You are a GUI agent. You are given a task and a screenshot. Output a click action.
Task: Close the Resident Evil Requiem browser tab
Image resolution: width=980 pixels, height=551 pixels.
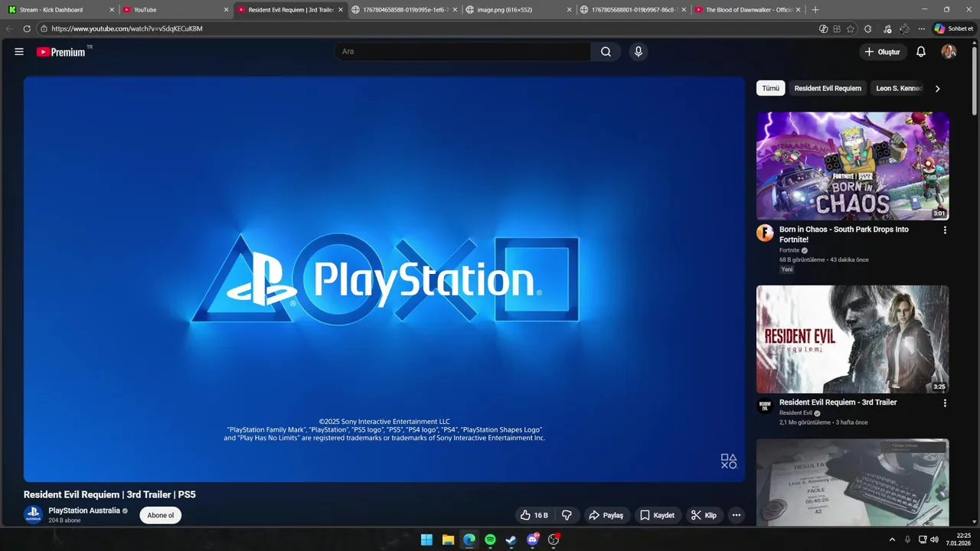[x=340, y=10]
